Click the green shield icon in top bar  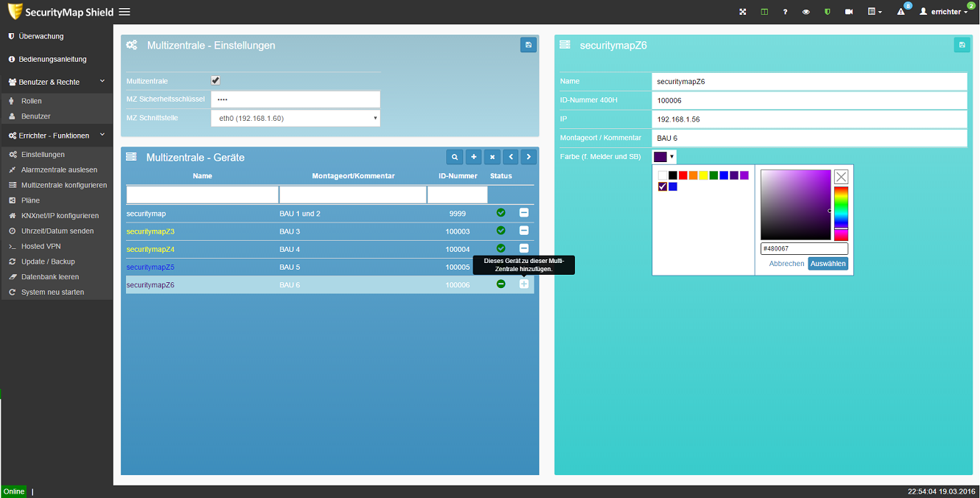(x=828, y=12)
